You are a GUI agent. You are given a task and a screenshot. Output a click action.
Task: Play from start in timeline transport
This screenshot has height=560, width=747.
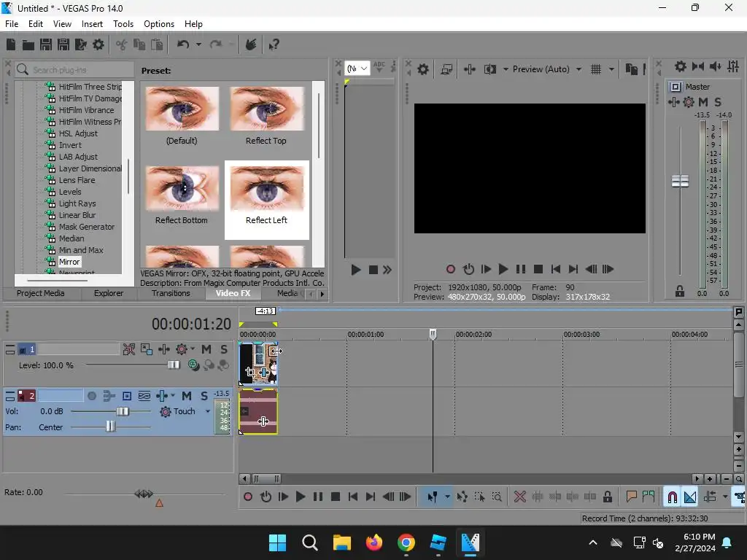(x=283, y=497)
